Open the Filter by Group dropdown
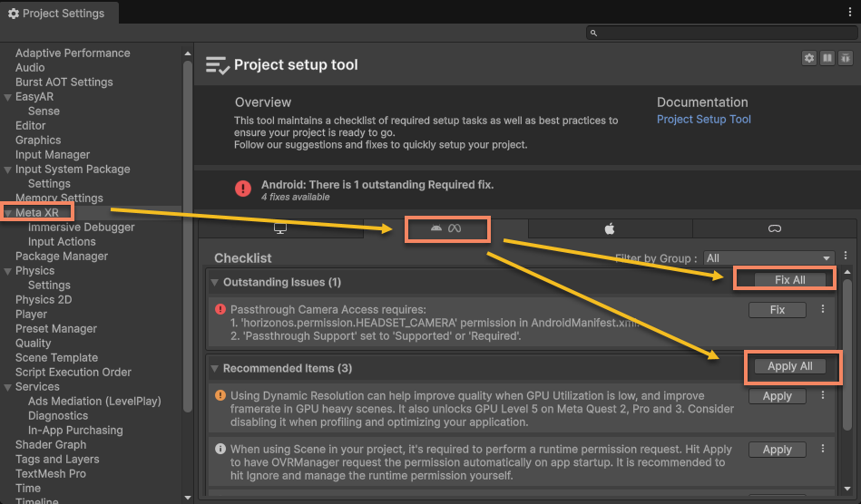 click(768, 258)
